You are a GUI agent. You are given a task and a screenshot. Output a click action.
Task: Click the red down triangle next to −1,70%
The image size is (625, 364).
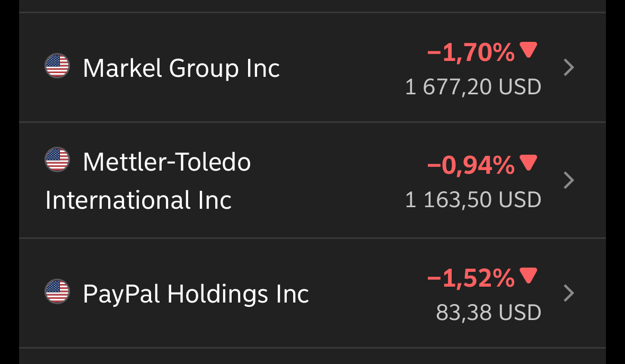(x=529, y=50)
